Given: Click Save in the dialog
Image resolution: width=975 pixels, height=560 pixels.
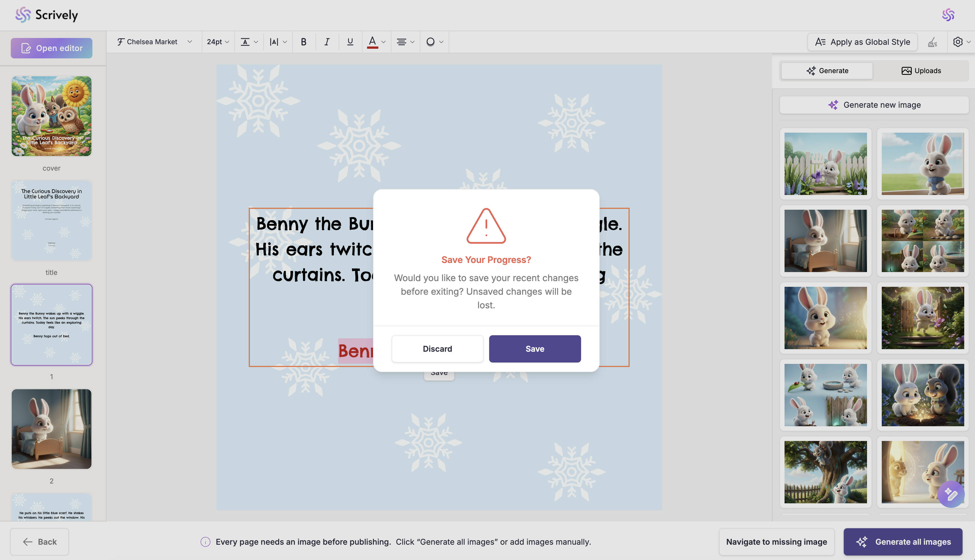Looking at the screenshot, I should click(535, 349).
